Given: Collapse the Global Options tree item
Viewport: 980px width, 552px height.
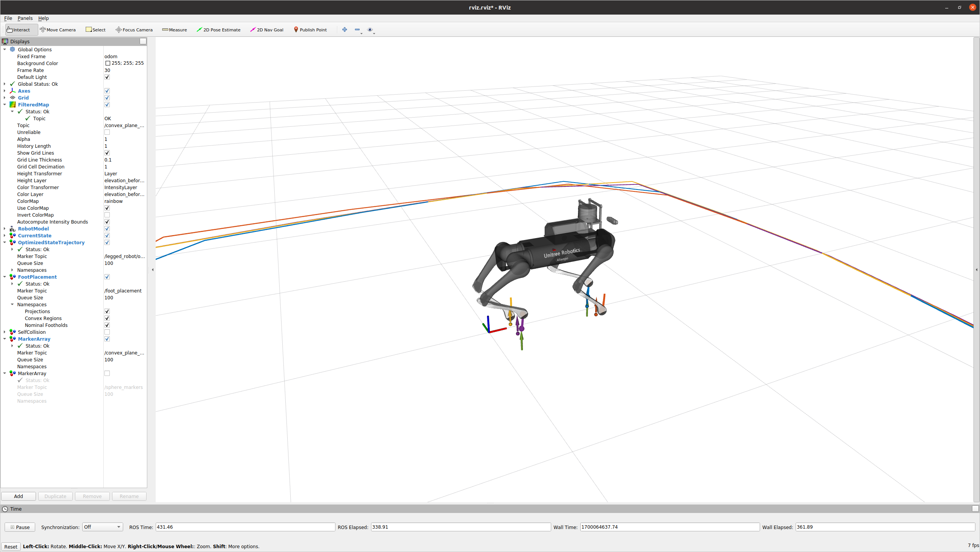Looking at the screenshot, I should click(5, 49).
